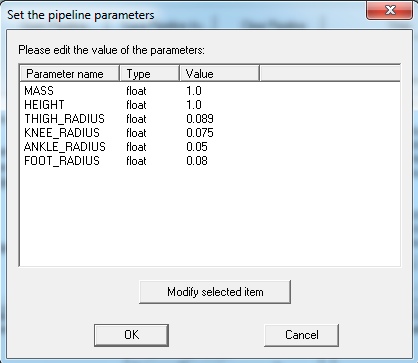
Task: Click float type in HEIGHT row
Action: [136, 105]
